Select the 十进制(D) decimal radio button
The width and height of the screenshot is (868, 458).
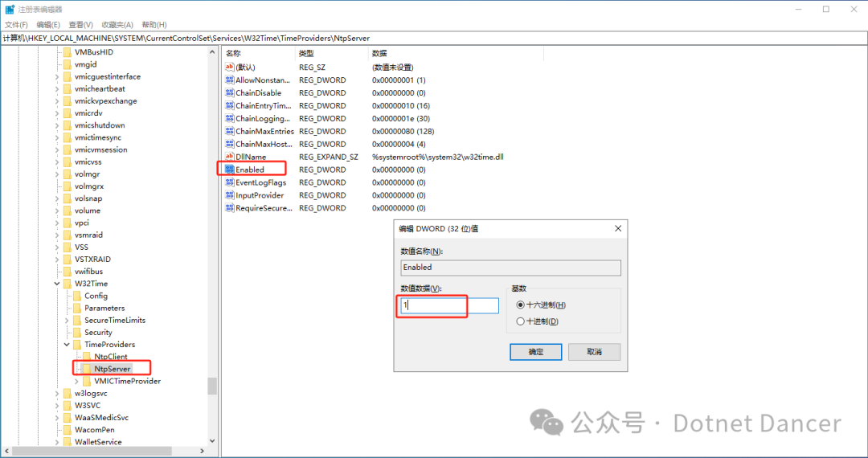[x=520, y=321]
